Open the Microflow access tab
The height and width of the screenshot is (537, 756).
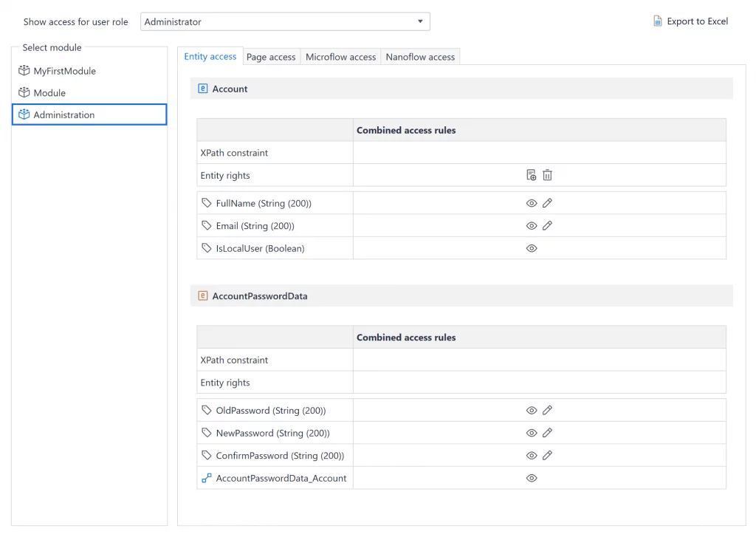click(x=340, y=57)
